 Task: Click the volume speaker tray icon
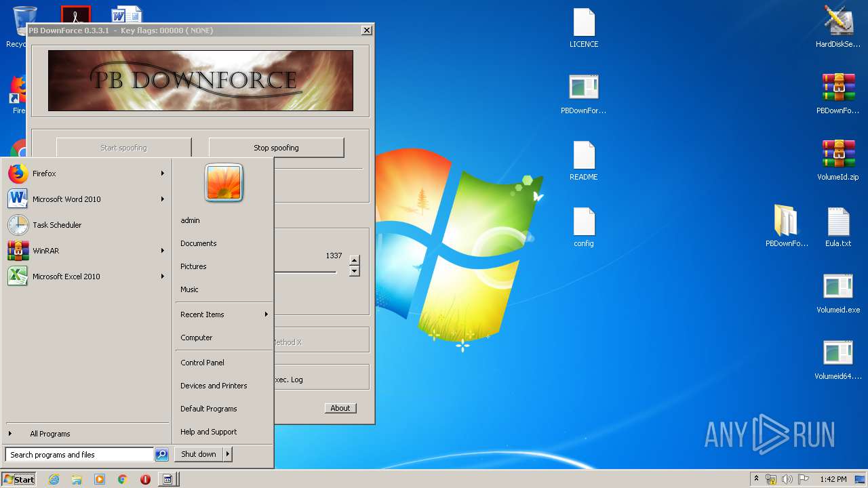click(787, 479)
